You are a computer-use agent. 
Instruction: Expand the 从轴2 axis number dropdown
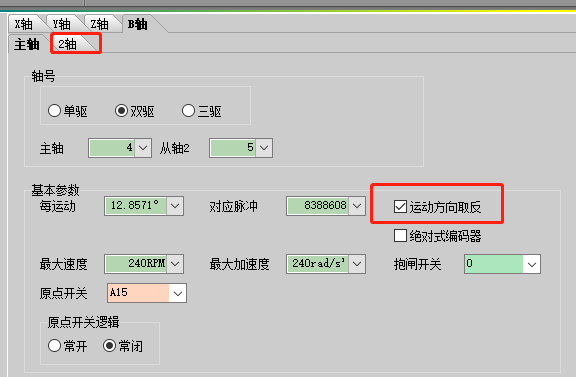click(x=264, y=148)
